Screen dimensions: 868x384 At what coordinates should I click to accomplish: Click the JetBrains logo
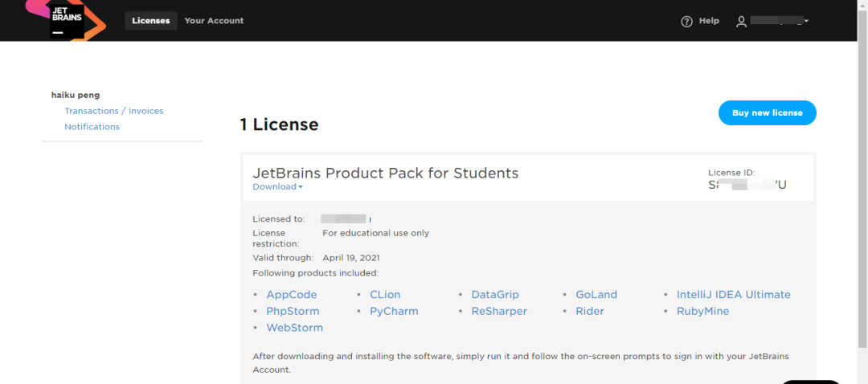click(68, 21)
